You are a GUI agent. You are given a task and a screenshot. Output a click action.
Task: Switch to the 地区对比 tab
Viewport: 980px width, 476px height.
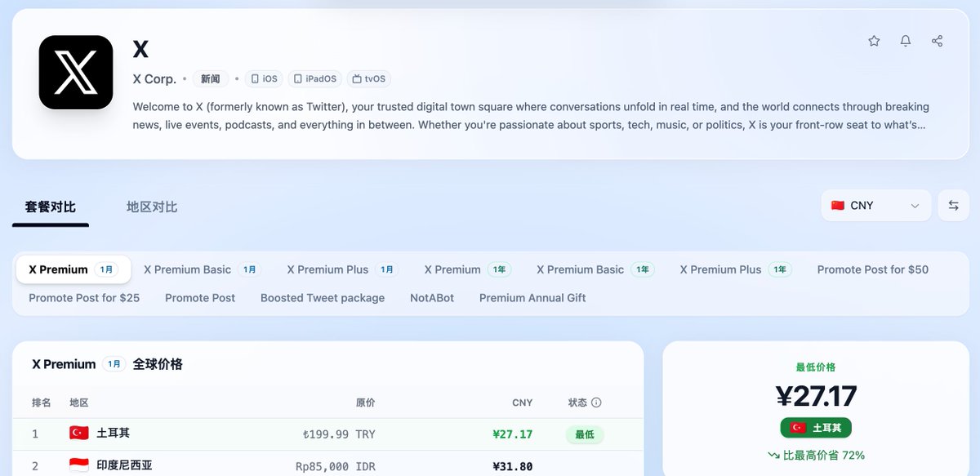pyautogui.click(x=152, y=207)
